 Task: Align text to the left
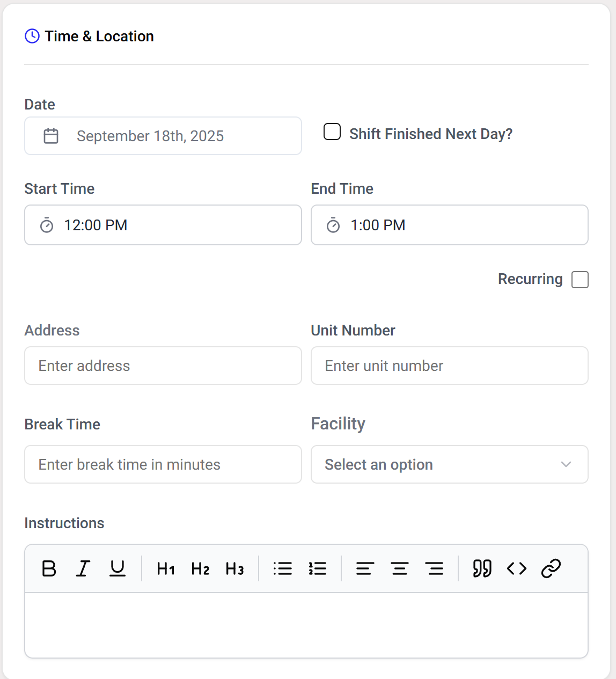pyautogui.click(x=365, y=568)
